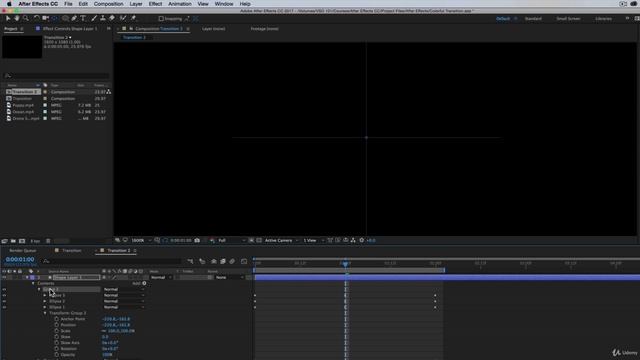
Task: Select the Zoom magnifier tool
Action: tap(26, 18)
